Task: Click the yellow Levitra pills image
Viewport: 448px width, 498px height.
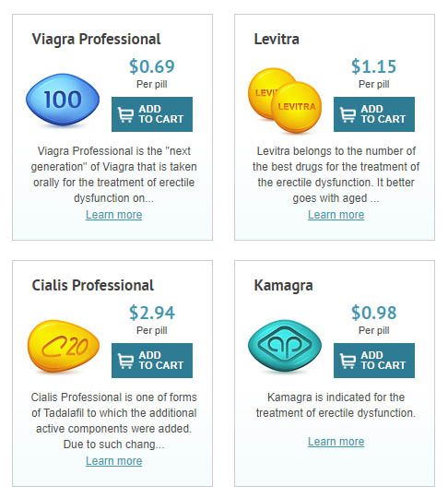Action: 285,100
